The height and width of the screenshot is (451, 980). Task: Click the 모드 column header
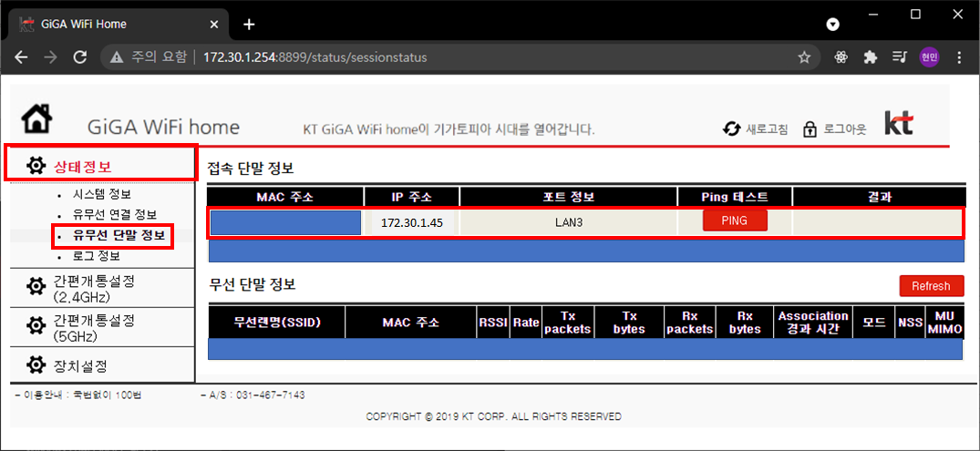pos(873,323)
